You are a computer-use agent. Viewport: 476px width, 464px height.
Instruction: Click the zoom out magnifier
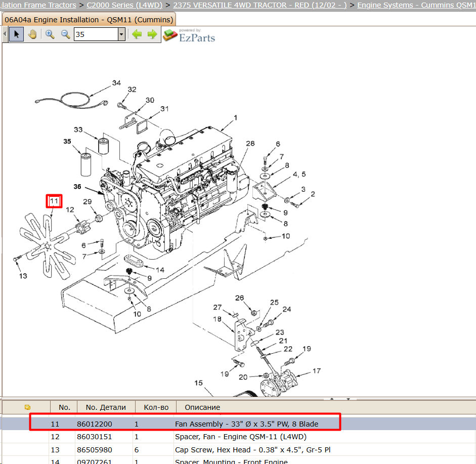click(66, 34)
